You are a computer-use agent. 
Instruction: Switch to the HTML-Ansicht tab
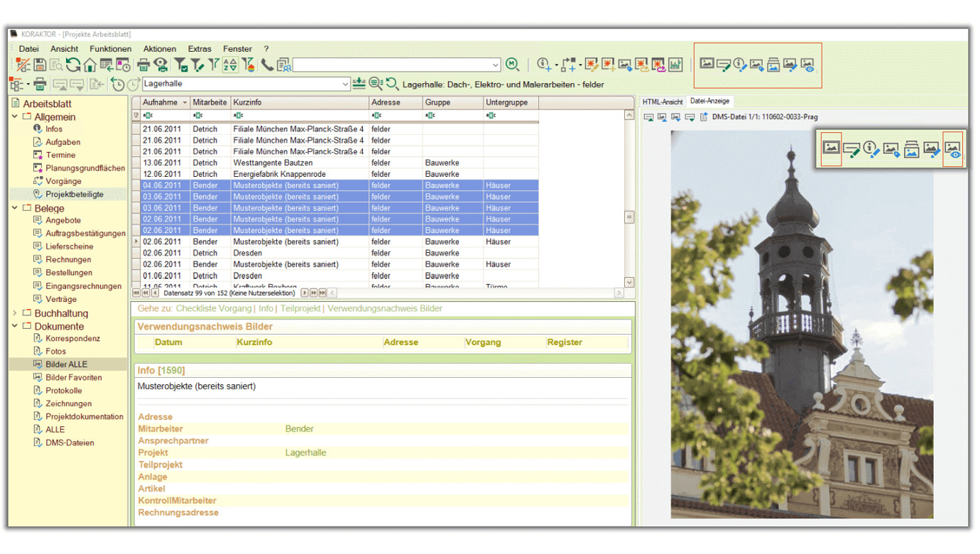[662, 102]
